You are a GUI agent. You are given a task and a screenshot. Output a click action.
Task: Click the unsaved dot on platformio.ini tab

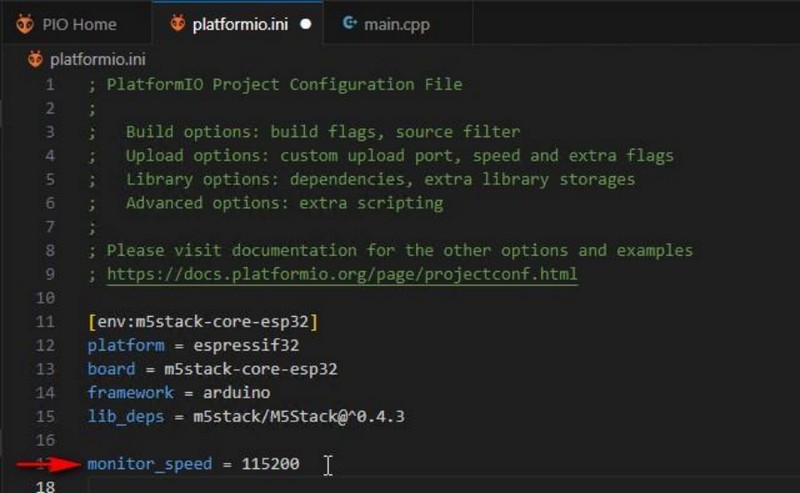(306, 24)
